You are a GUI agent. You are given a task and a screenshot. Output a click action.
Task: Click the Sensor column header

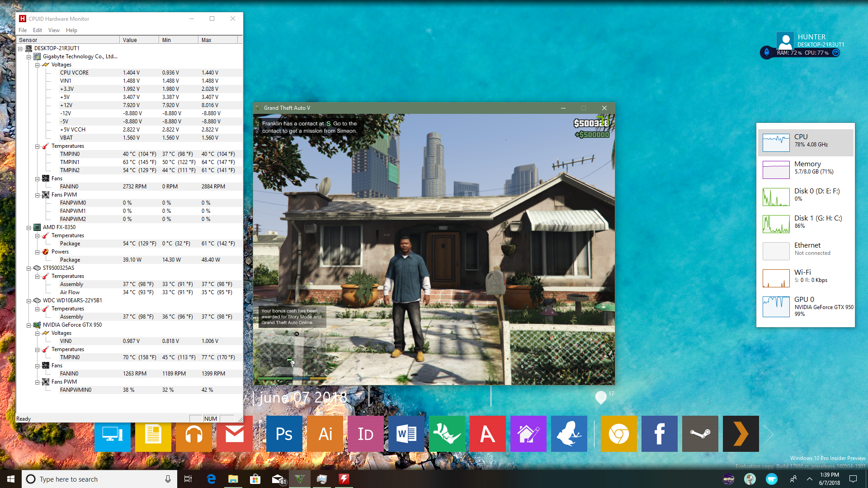pos(68,40)
